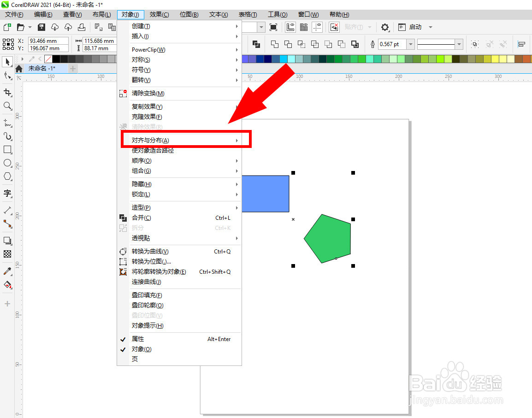532x418 pixels.
Task: Click the Options gear icon
Action: tap(385, 27)
